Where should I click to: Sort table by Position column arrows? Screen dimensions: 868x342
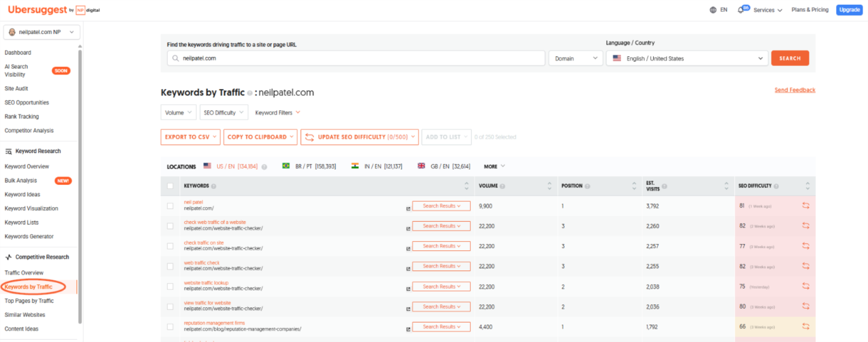pyautogui.click(x=634, y=186)
